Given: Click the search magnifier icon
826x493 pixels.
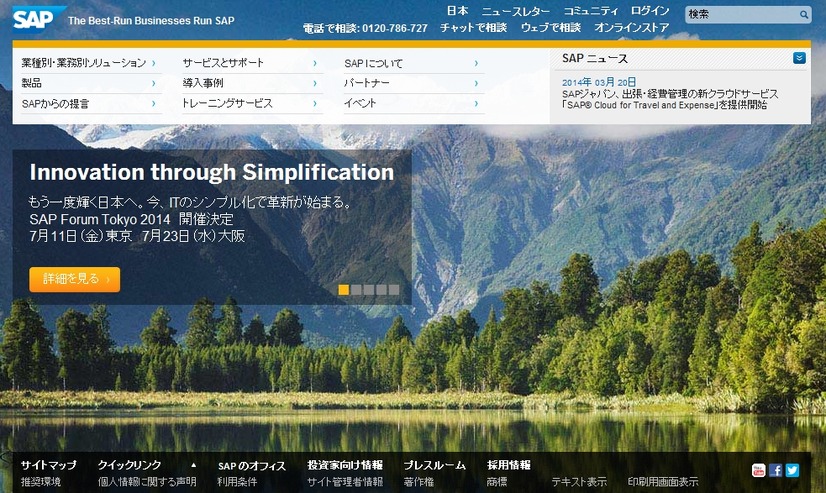Looking at the screenshot, I should [x=804, y=15].
